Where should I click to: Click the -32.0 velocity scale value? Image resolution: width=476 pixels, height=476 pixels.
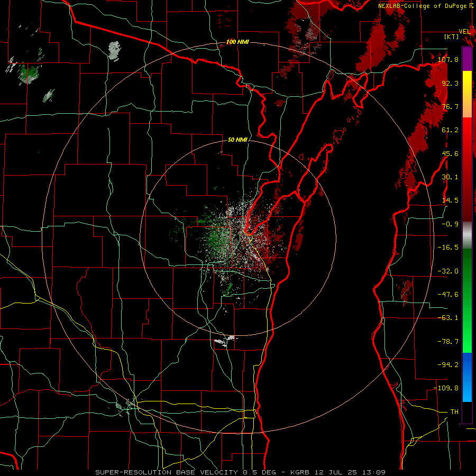448,271
